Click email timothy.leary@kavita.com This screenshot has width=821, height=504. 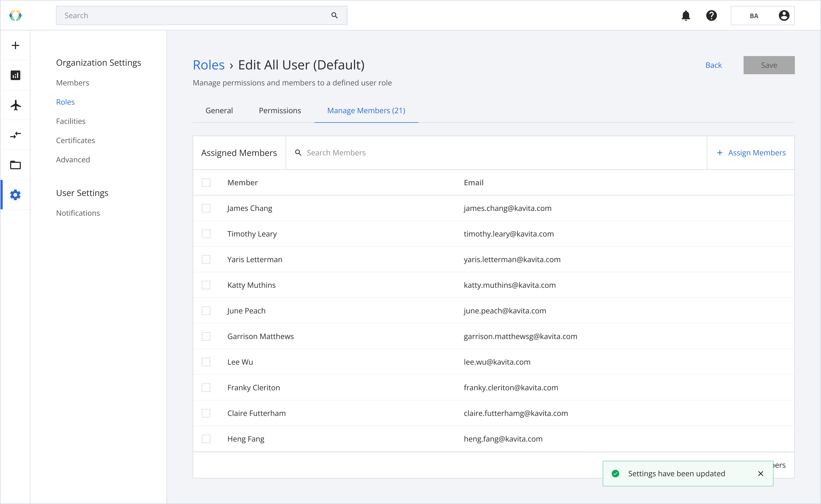coord(509,234)
